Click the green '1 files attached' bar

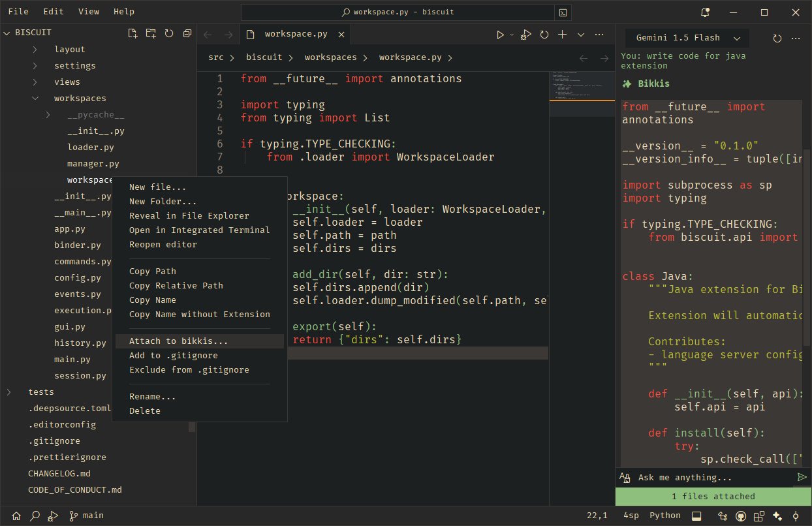[x=713, y=497]
